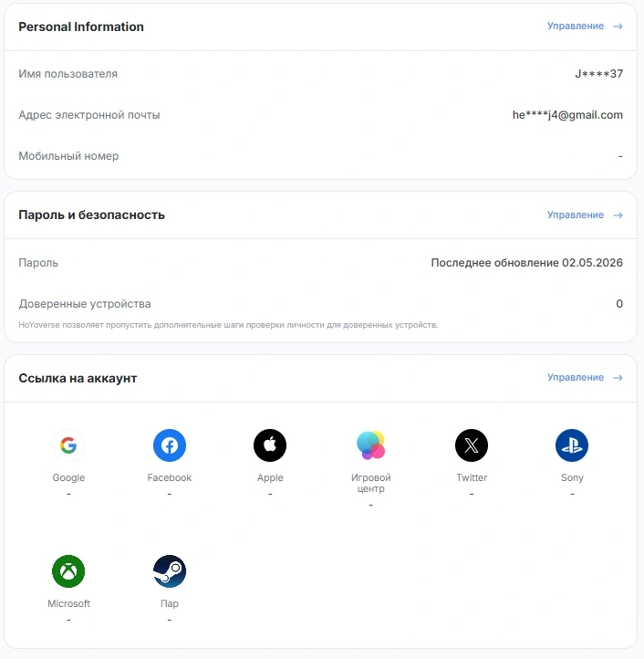This screenshot has width=644, height=659.
Task: Click the Доверенные устройства count
Action: [x=619, y=303]
